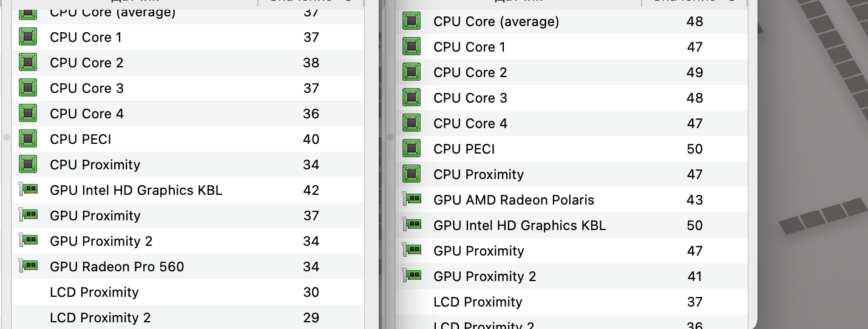Click the GPU Intel HD Graphics KBL card icon, right window

(412, 225)
